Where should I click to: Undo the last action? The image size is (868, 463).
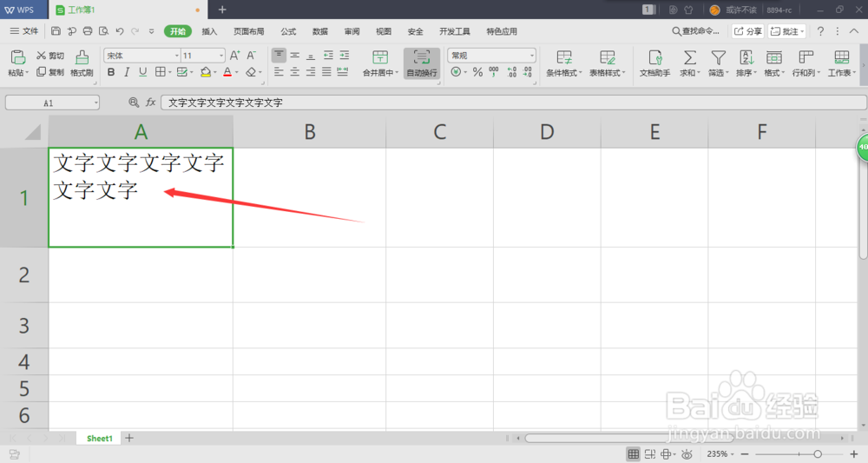(120, 31)
